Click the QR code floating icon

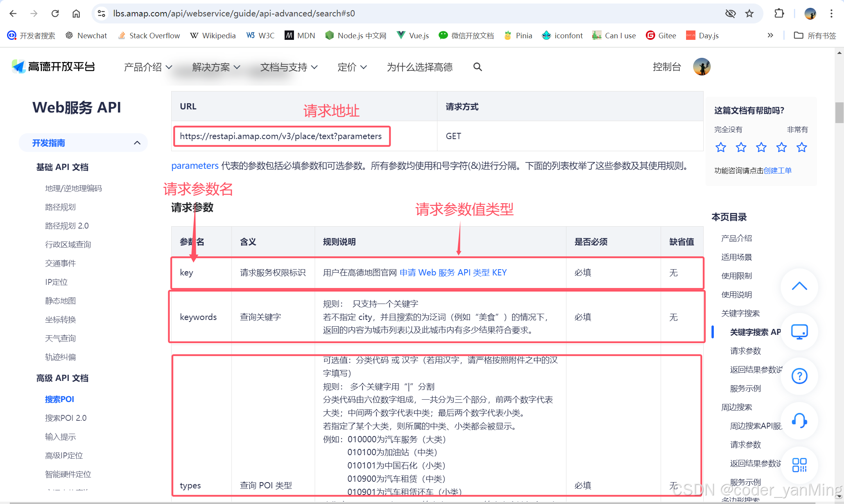point(799,465)
